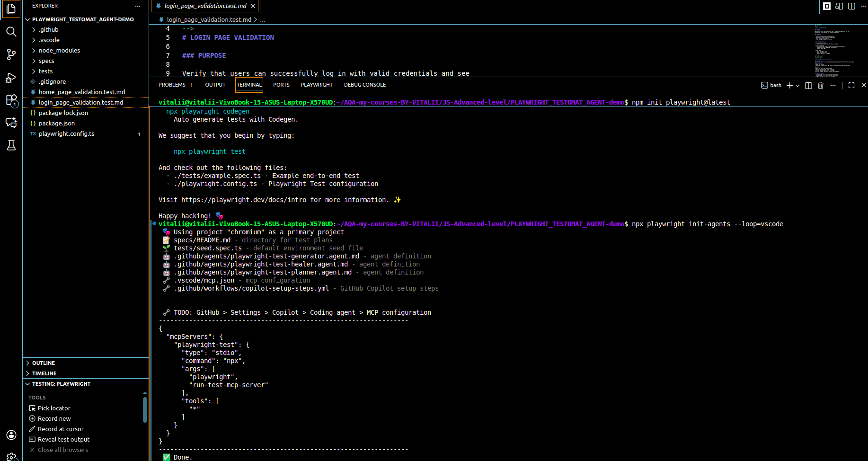Toggle the bottom panel layout button
868x461 pixels.
coord(839,6)
